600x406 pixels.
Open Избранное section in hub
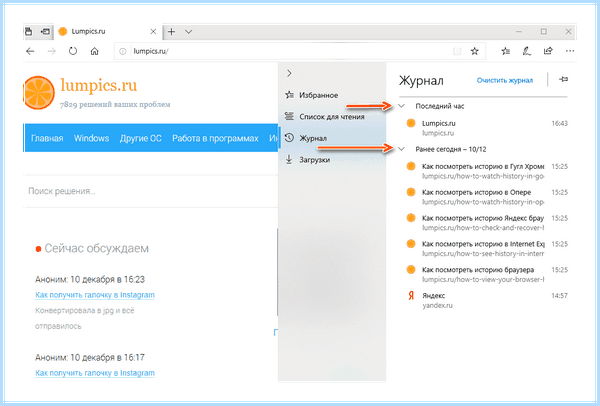[x=332, y=95]
